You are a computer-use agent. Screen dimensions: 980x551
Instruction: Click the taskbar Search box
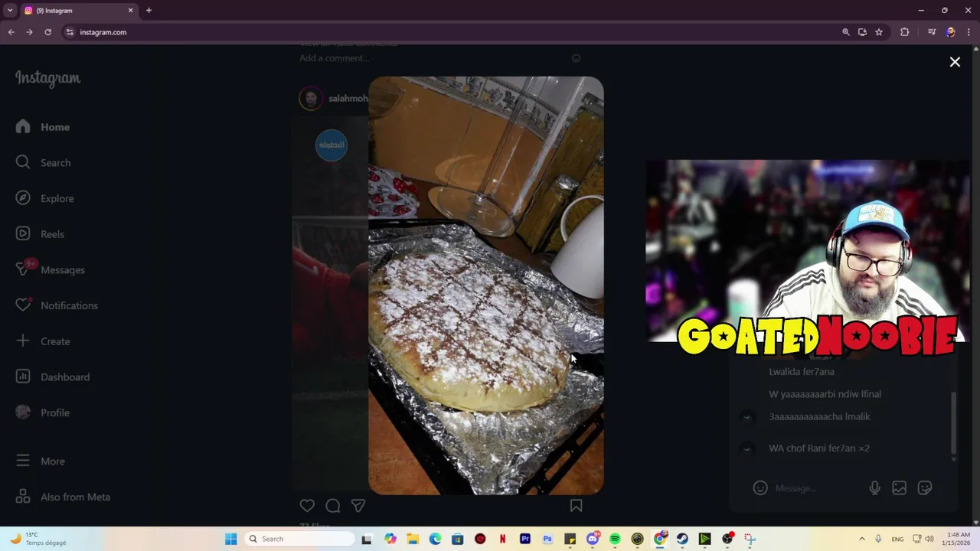[x=299, y=539]
